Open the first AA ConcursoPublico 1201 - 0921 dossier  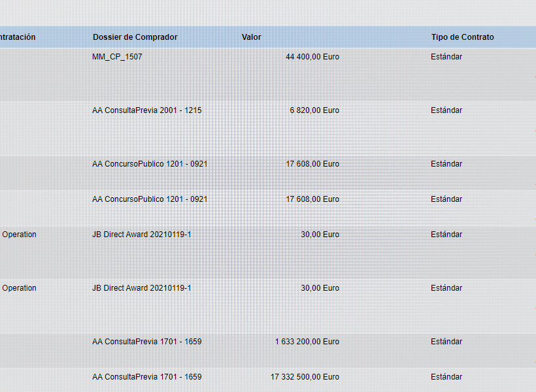(150, 164)
